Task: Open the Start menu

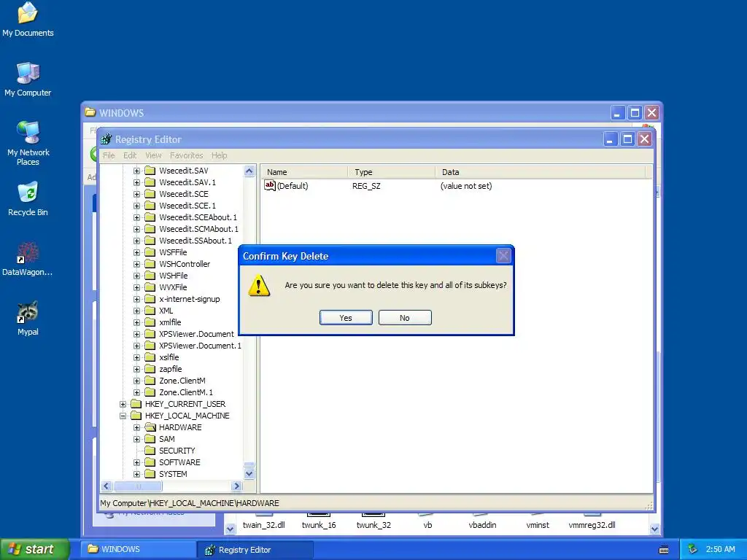Action: coord(34,549)
